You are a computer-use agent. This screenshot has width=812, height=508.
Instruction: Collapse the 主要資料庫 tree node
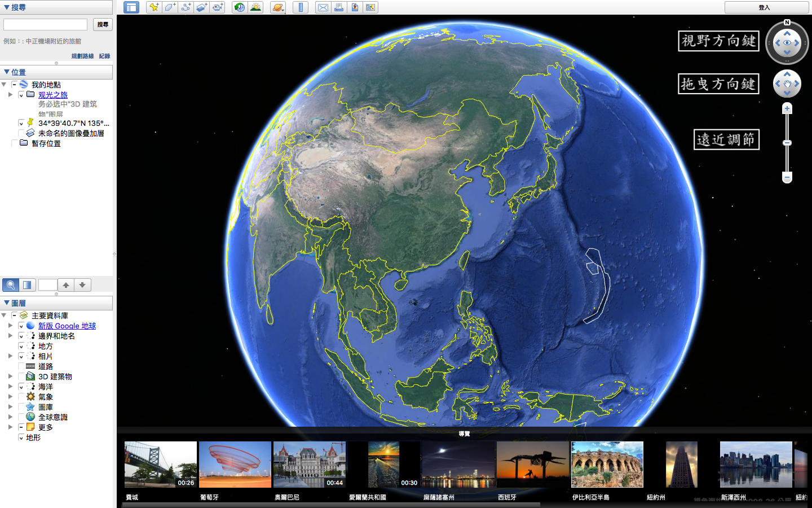4,316
